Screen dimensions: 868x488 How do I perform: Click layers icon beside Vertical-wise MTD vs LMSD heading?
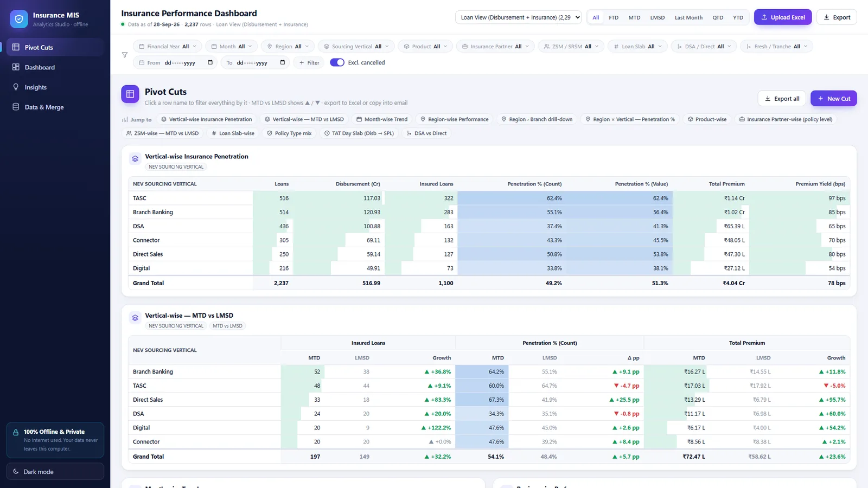click(135, 318)
